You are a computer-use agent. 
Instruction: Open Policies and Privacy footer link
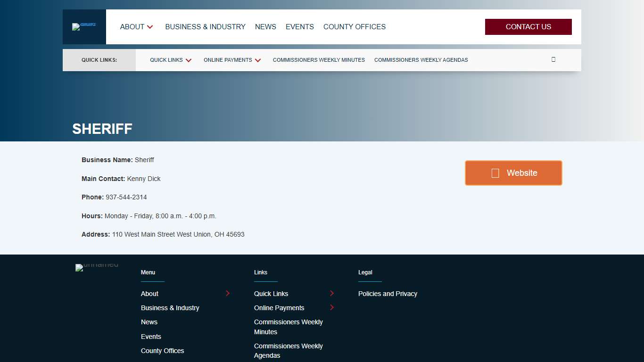(x=388, y=294)
